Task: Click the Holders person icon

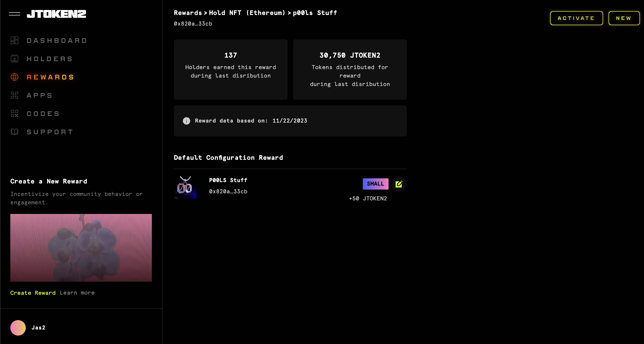Action: (x=15, y=59)
